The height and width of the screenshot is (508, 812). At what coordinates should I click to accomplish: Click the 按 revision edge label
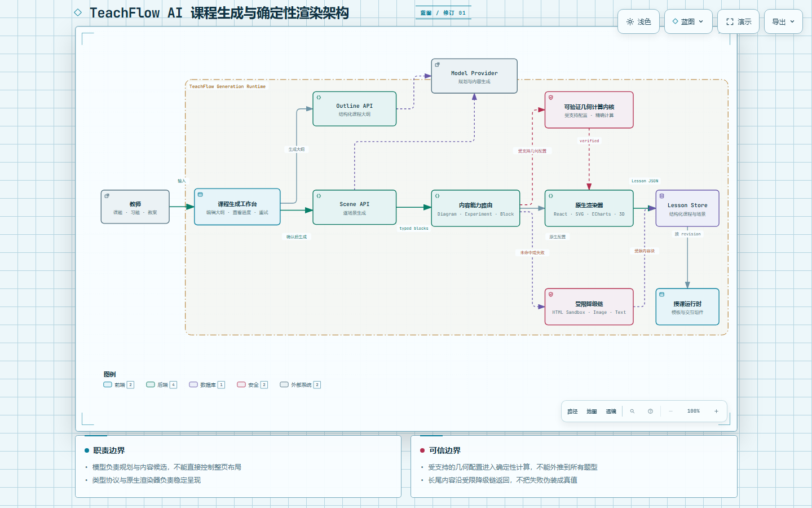[x=687, y=234]
